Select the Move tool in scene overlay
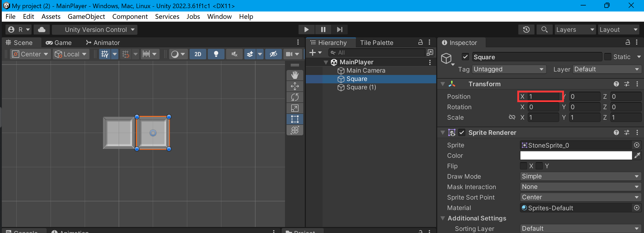644x233 pixels. pos(295,86)
